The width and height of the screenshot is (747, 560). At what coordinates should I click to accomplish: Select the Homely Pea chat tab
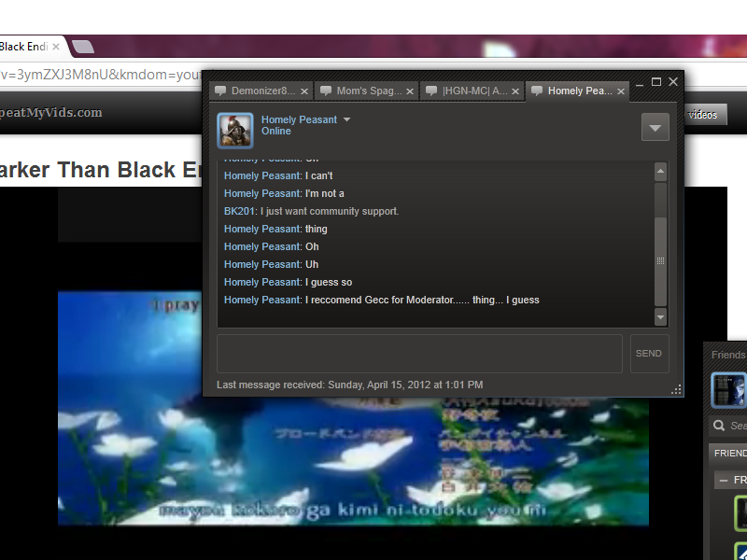pyautogui.click(x=577, y=91)
